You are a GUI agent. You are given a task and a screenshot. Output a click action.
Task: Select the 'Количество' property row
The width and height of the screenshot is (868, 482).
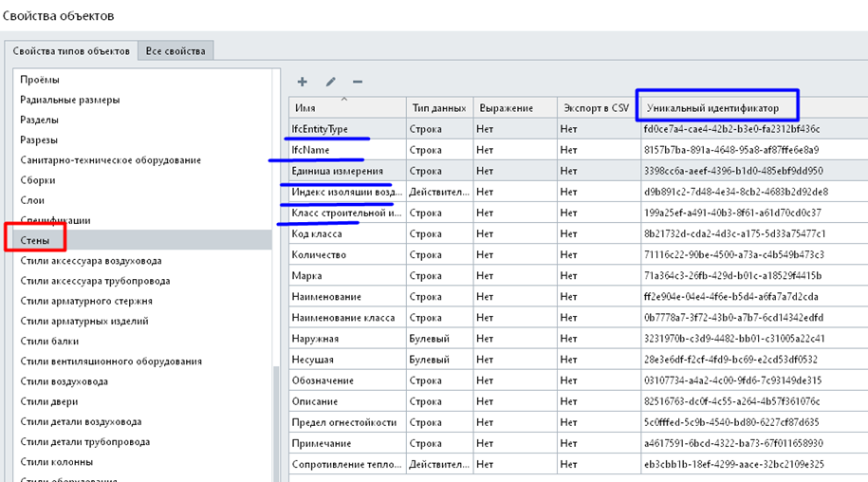pos(579,254)
